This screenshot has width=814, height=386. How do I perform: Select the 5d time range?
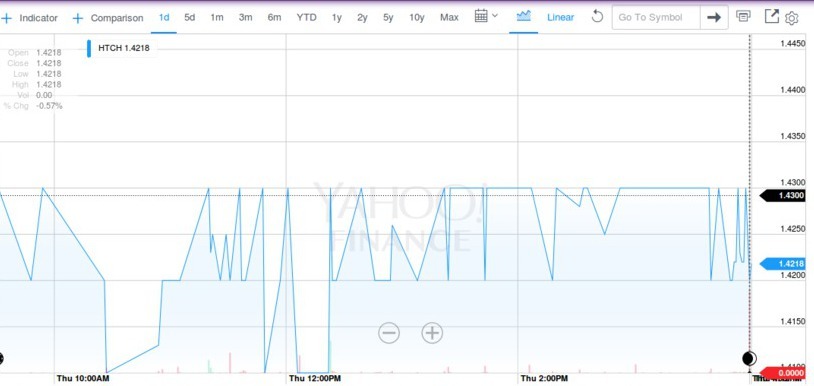189,18
